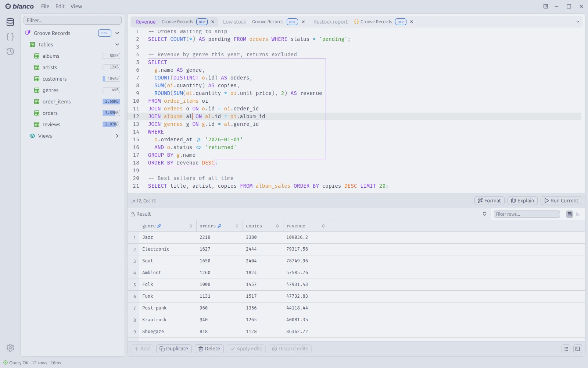
Task: Close the Revenue tab
Action: click(213, 22)
